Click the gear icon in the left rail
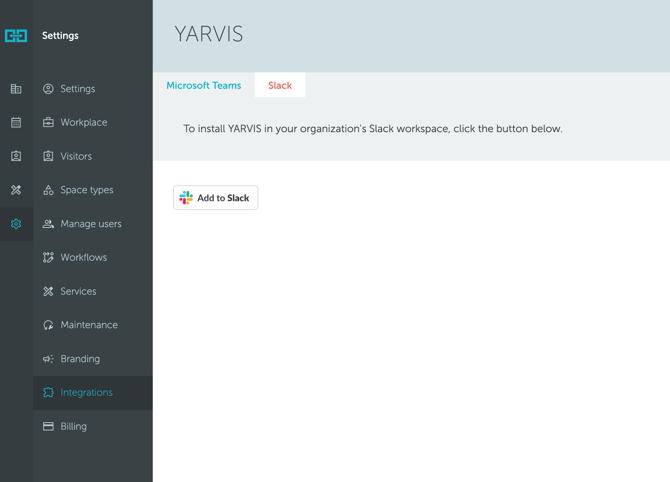Screen dimensions: 670x482 (16, 224)
